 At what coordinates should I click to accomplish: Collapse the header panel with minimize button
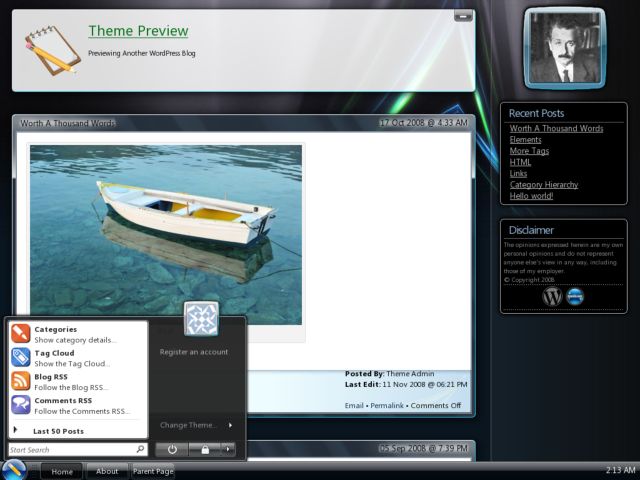tap(463, 16)
